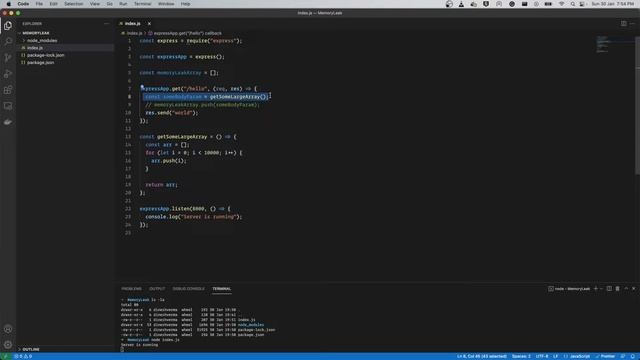This screenshot has height=360, width=640.
Task: Open the Docker view in activity bar
Action: pos(8,122)
